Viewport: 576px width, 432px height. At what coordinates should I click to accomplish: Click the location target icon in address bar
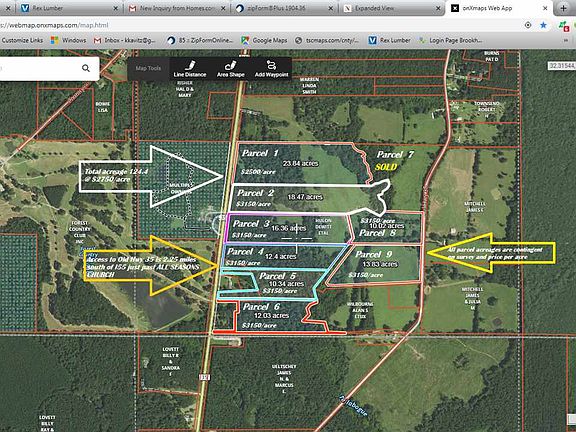528,25
